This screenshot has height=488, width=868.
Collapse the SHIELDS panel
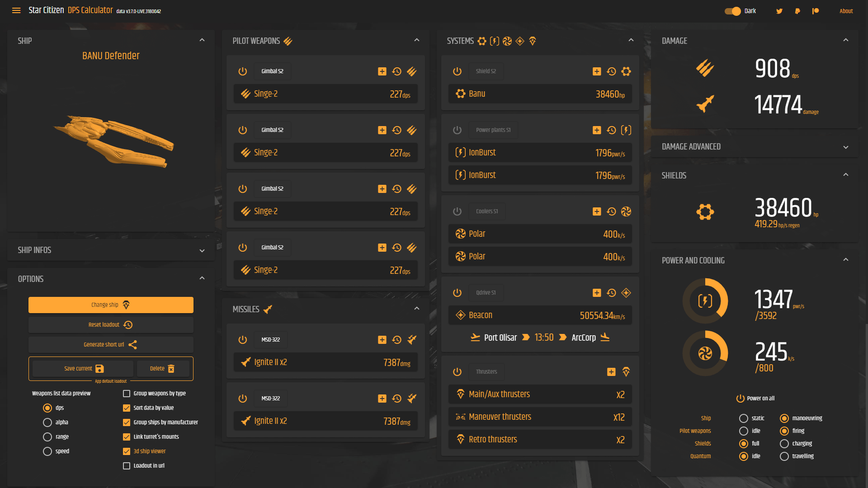846,175
